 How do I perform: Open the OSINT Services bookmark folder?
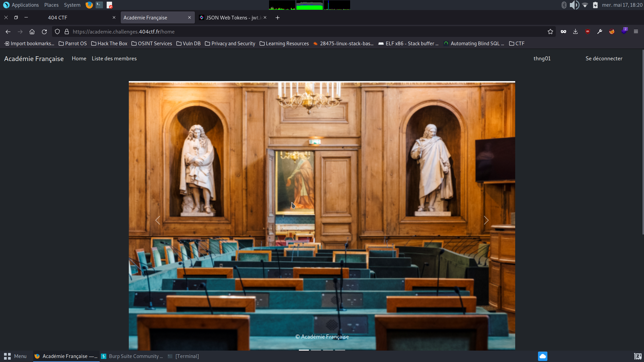pyautogui.click(x=152, y=44)
